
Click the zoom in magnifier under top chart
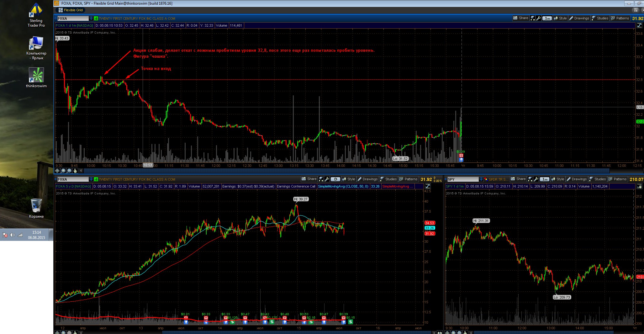click(x=63, y=171)
